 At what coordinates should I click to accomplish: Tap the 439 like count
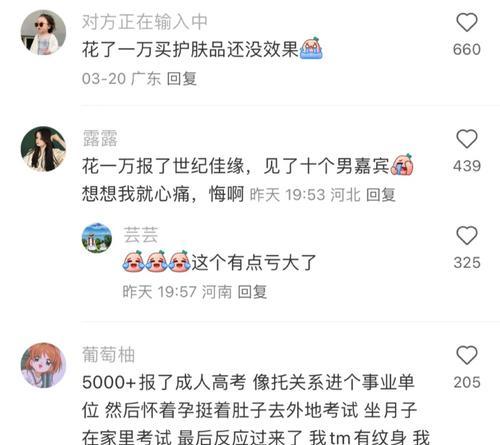pyautogui.click(x=467, y=166)
